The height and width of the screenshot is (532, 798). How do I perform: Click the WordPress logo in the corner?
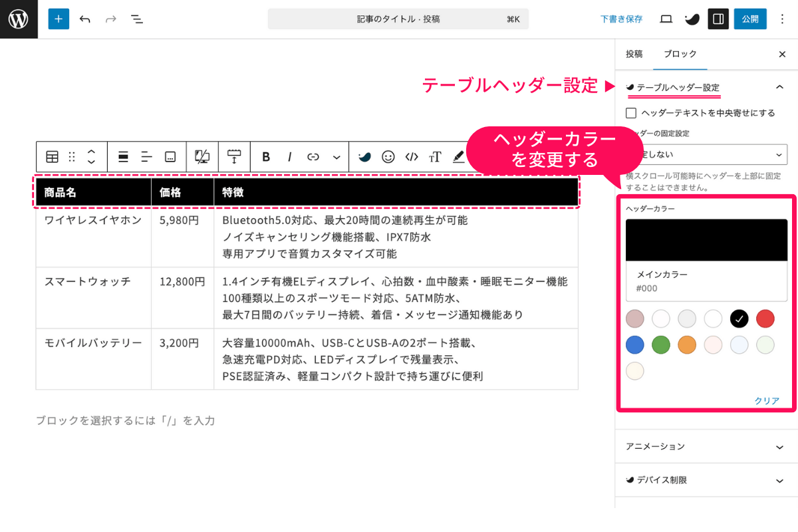tap(18, 19)
